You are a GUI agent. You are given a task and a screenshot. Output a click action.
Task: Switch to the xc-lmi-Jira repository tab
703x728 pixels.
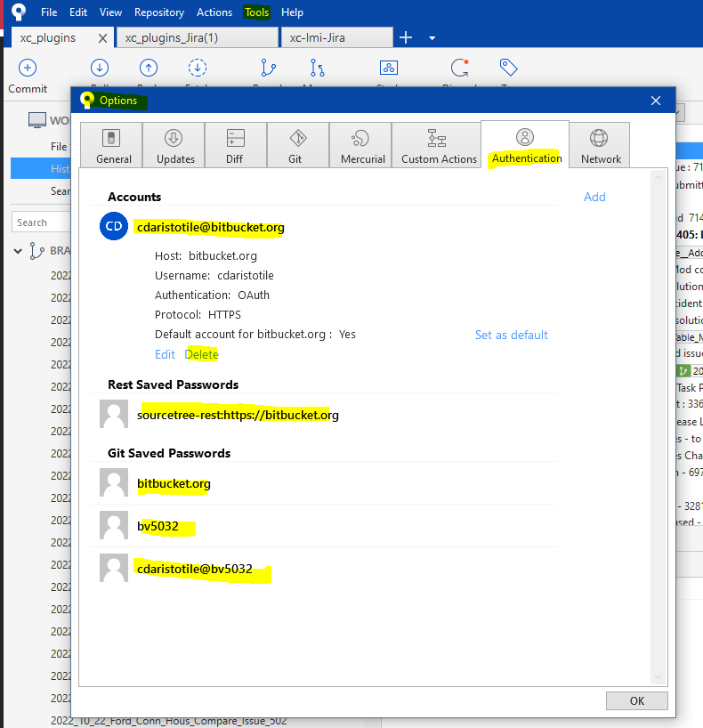pyautogui.click(x=337, y=37)
